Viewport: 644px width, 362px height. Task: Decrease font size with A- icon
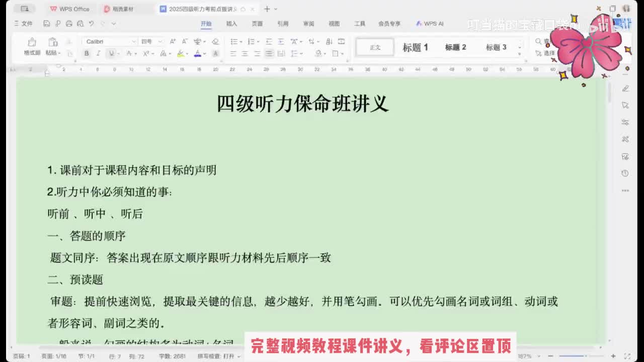(184, 42)
